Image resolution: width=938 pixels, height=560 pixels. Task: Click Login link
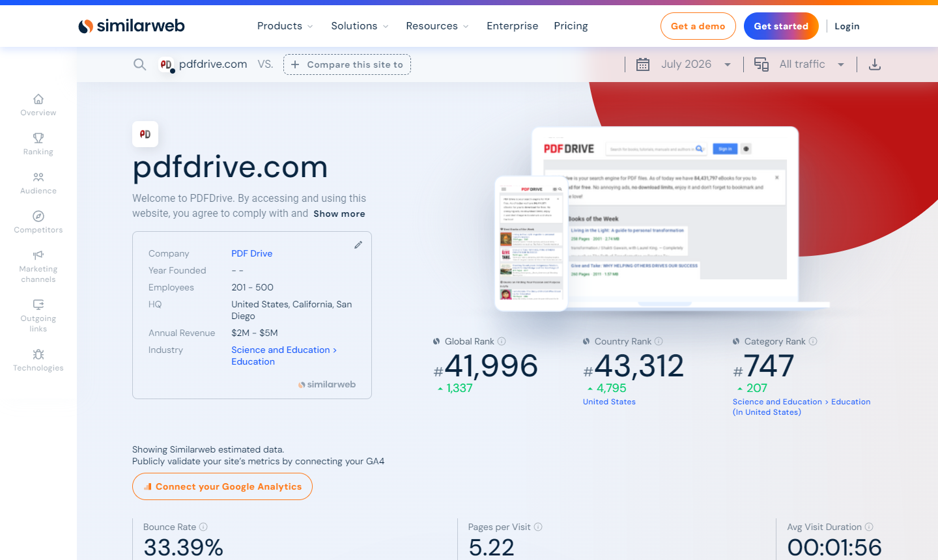(847, 26)
